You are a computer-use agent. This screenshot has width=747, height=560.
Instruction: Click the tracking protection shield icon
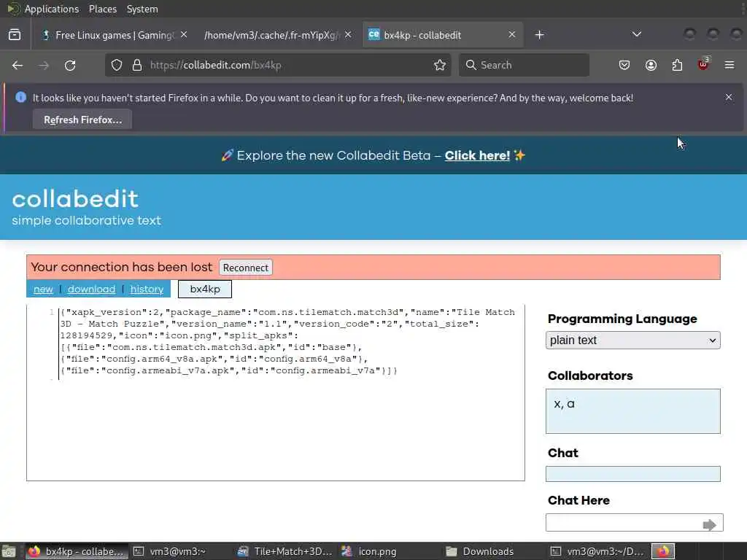[x=117, y=65]
